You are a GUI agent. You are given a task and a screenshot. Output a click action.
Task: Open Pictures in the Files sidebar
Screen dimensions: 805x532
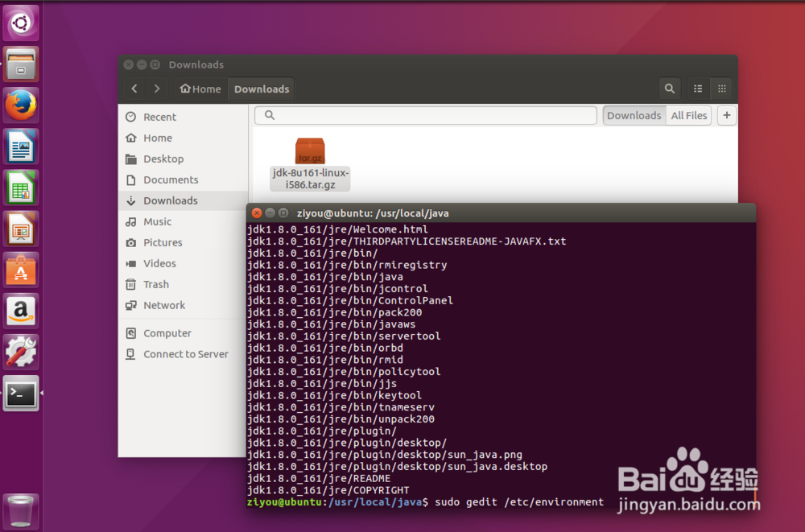pyautogui.click(x=184, y=242)
